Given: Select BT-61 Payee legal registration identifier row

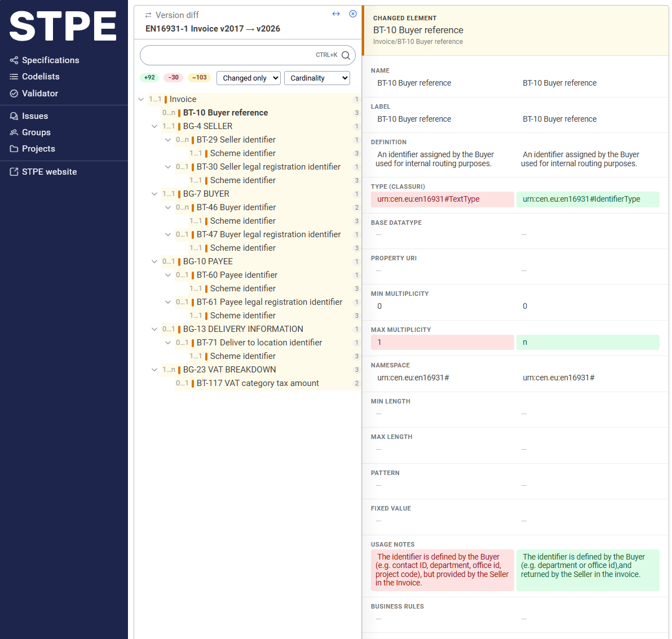Looking at the screenshot, I should [x=268, y=303].
